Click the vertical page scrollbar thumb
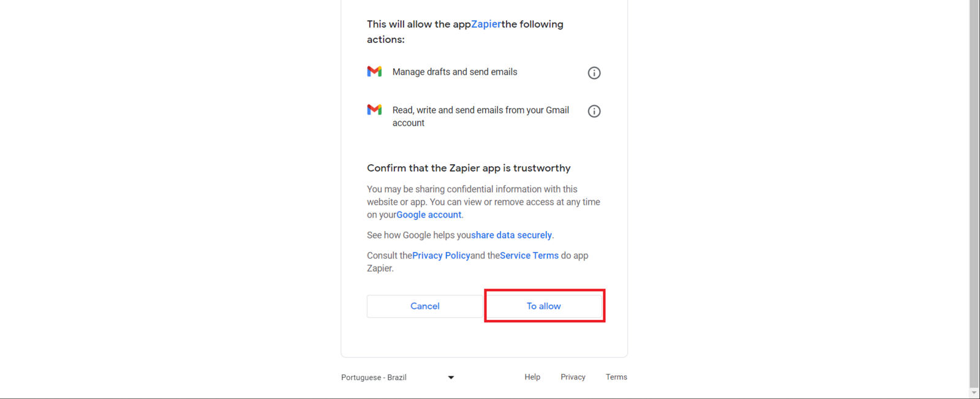Viewport: 980px width, 399px height. 974,184
